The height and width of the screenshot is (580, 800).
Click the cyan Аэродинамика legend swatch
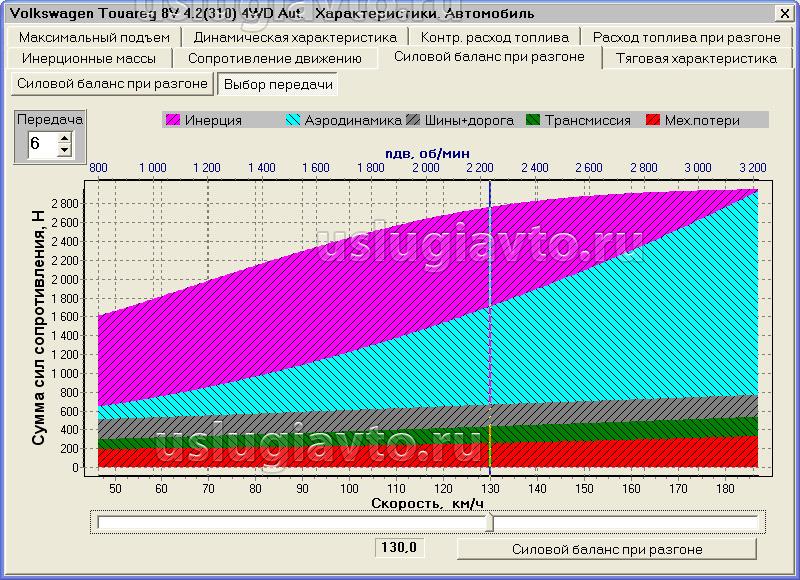pyautogui.click(x=293, y=120)
